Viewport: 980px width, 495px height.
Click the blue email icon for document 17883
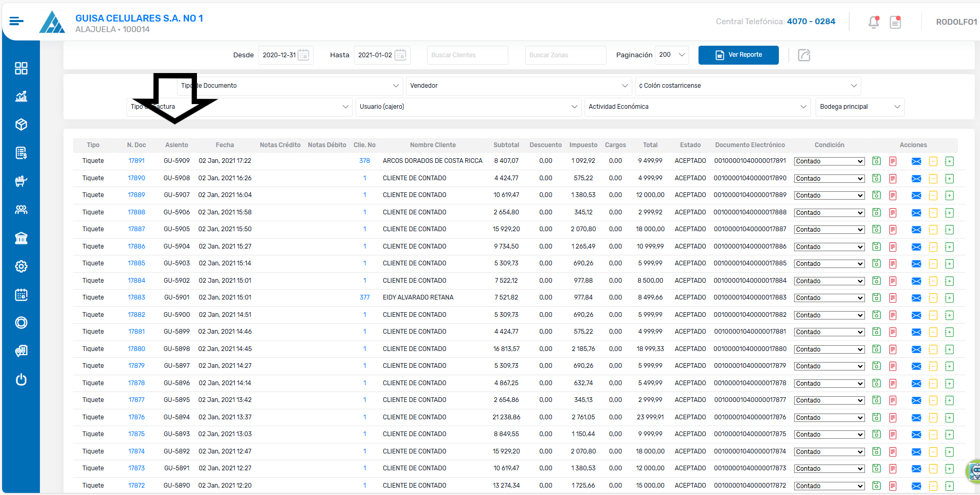(916, 298)
